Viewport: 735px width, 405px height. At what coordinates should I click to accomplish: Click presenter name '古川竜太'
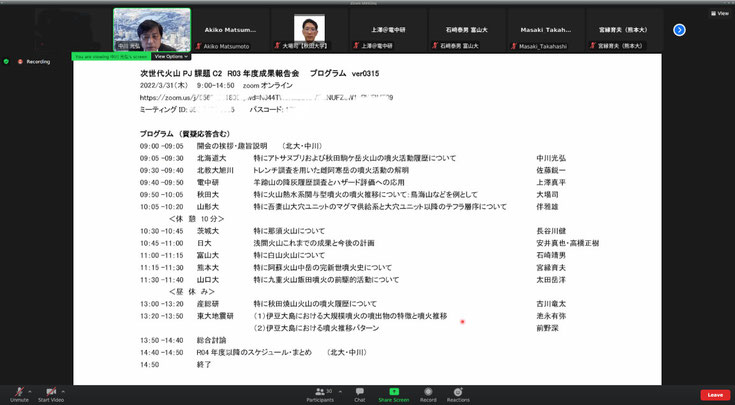[551, 304]
